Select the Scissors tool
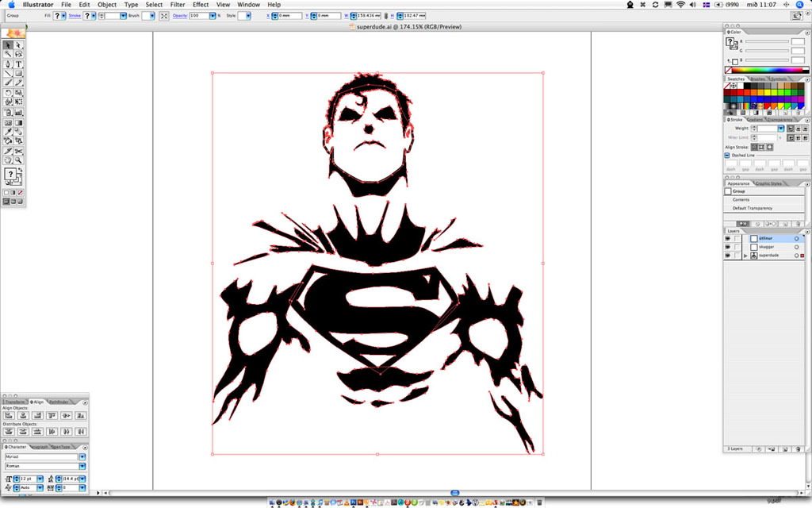Screen dimensions: 812x508 (x=19, y=151)
